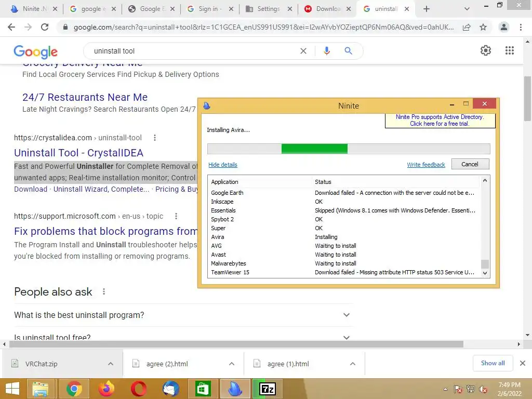Go back to previous page in Chrome
This screenshot has width=532, height=399.
click(11, 27)
